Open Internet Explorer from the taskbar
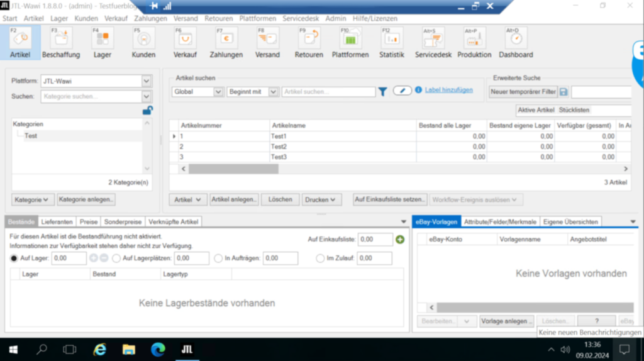This screenshot has height=361, width=644. pos(100,350)
